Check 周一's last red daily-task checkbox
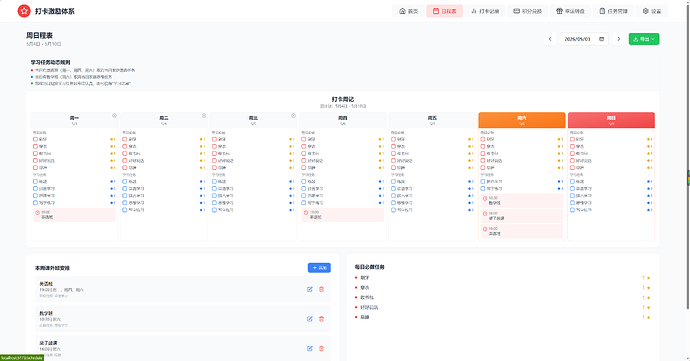 pyautogui.click(x=35, y=168)
